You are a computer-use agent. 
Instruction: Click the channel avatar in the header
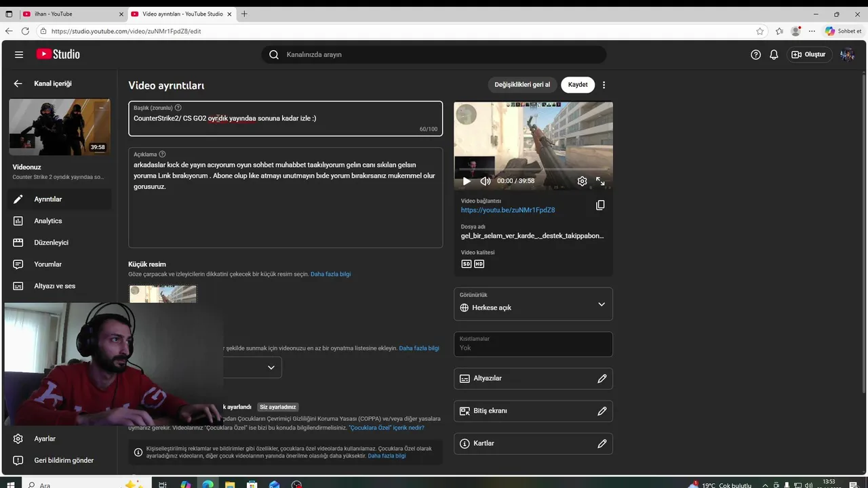(846, 54)
